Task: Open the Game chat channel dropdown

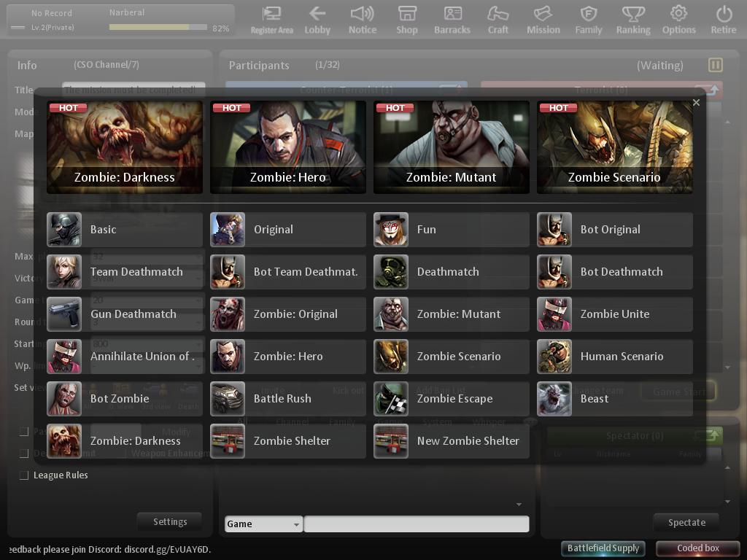Action: pyautogui.click(x=263, y=524)
